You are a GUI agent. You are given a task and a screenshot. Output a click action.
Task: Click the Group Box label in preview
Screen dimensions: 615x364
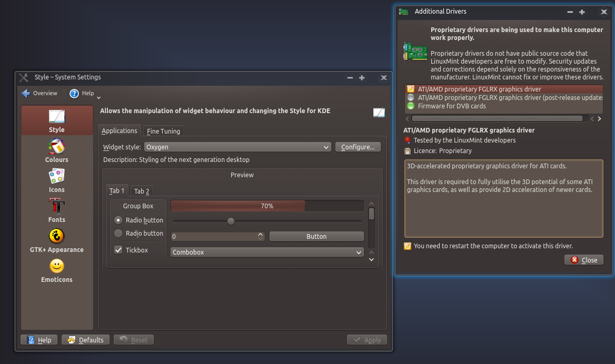click(x=138, y=206)
